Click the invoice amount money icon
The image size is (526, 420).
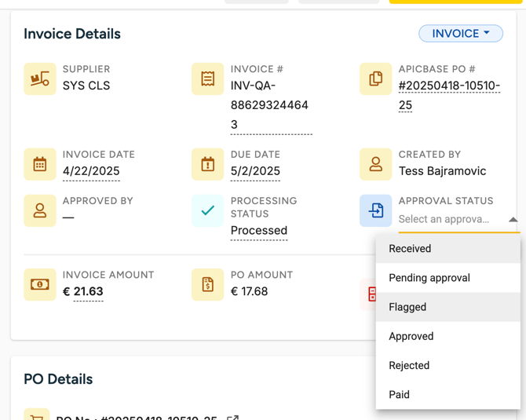39,285
